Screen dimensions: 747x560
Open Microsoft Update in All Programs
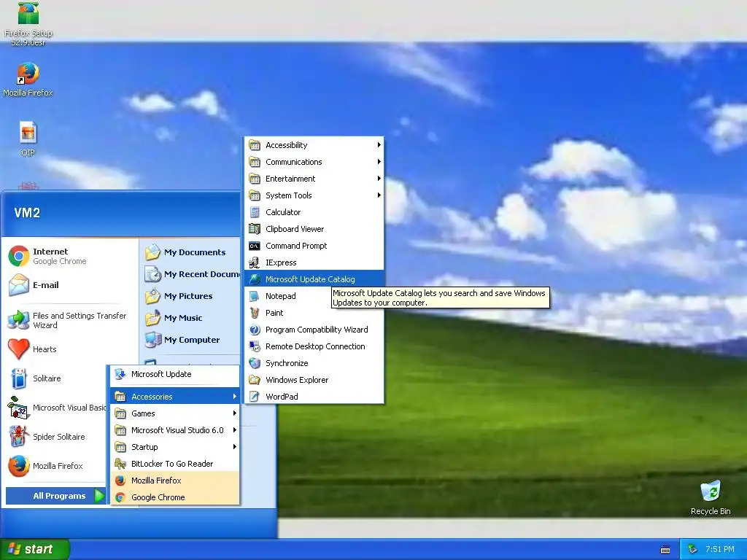175,374
